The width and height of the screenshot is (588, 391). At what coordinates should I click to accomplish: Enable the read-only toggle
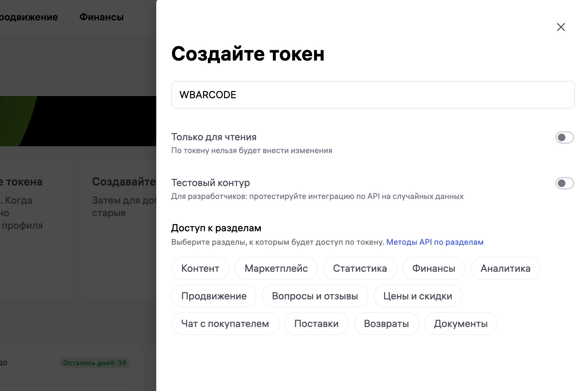[x=564, y=137]
